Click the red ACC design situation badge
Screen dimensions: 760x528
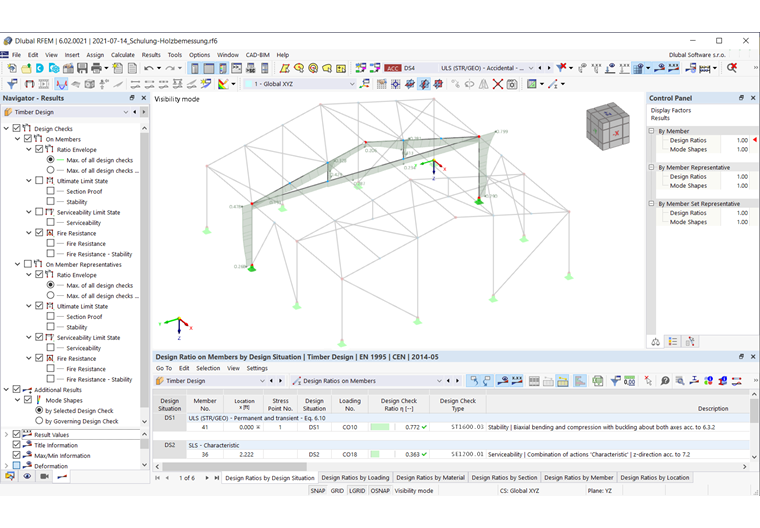393,68
